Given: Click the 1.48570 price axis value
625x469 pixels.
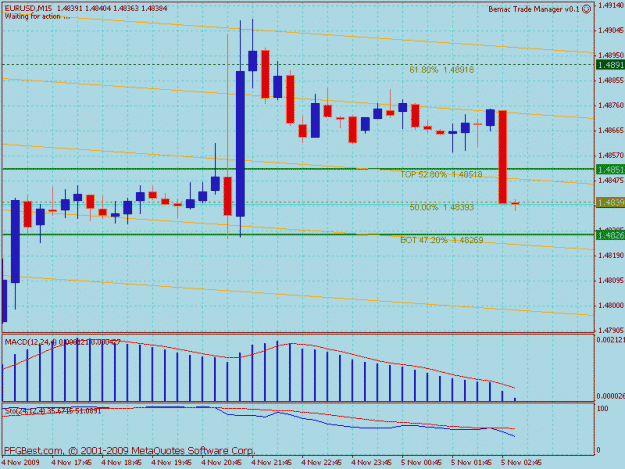Looking at the screenshot, I should point(611,155).
